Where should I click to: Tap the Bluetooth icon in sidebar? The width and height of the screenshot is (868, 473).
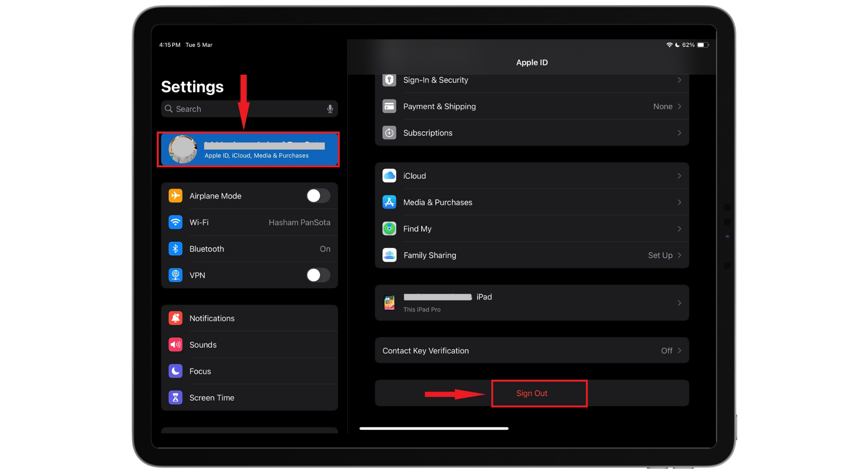click(175, 249)
